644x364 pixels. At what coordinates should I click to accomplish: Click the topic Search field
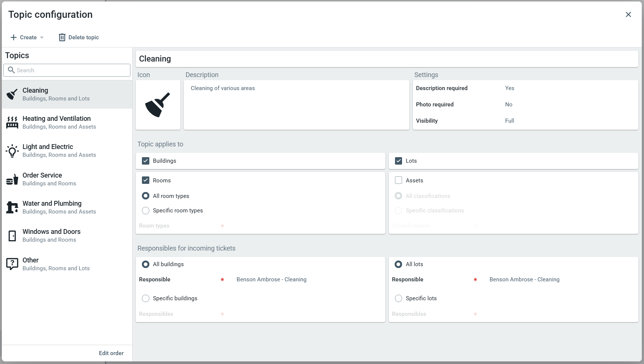pos(70,70)
